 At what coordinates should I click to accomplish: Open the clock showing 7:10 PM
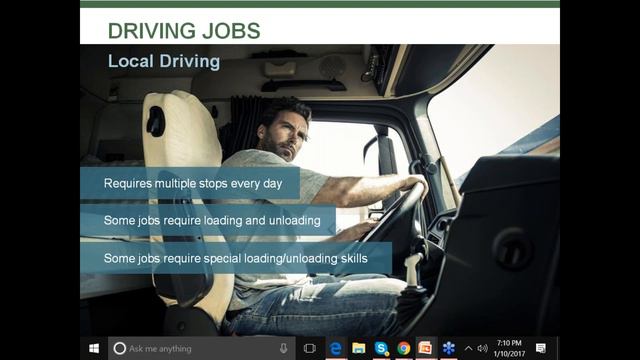tap(509, 348)
